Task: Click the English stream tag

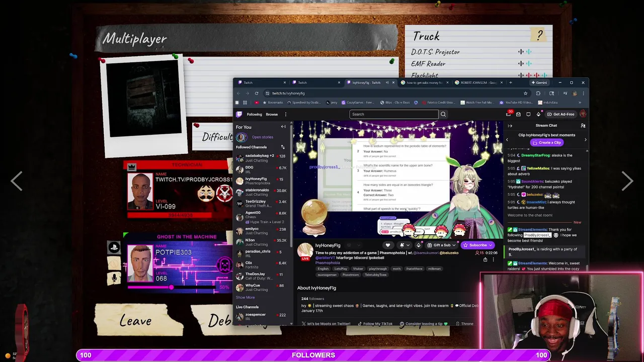Action: (323, 269)
